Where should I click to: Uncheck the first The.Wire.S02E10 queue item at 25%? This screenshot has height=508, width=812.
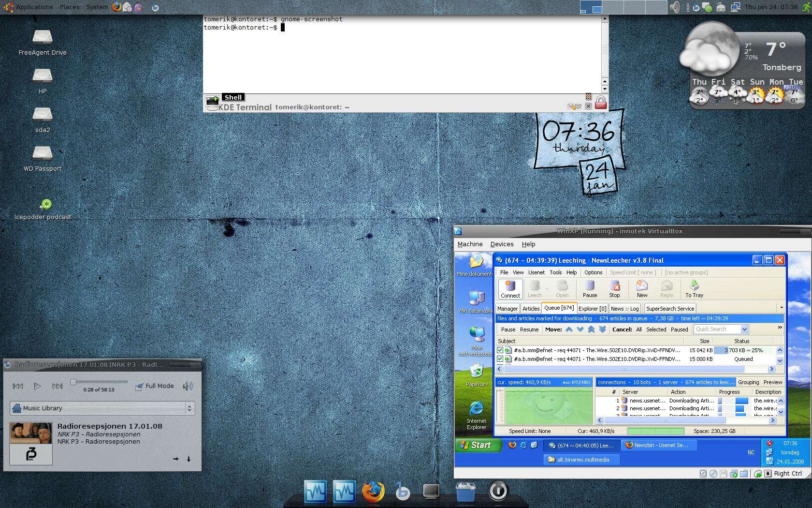coord(500,350)
